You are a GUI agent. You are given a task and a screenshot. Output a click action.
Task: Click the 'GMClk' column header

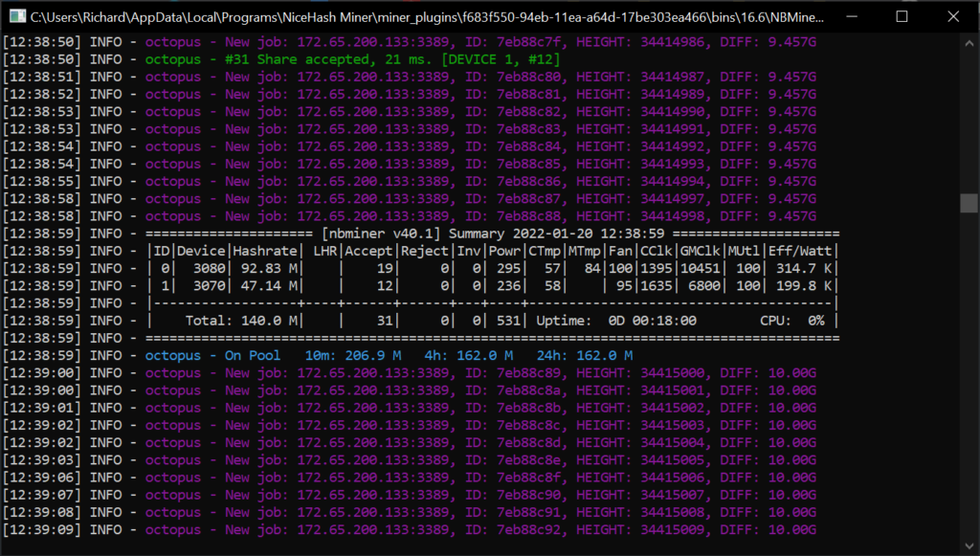(x=700, y=251)
